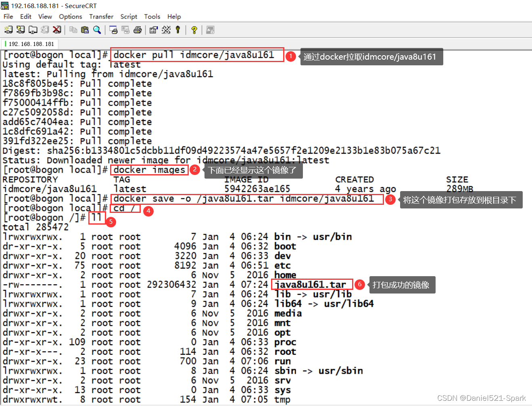Click the Print printer icon

pyautogui.click(x=138, y=30)
